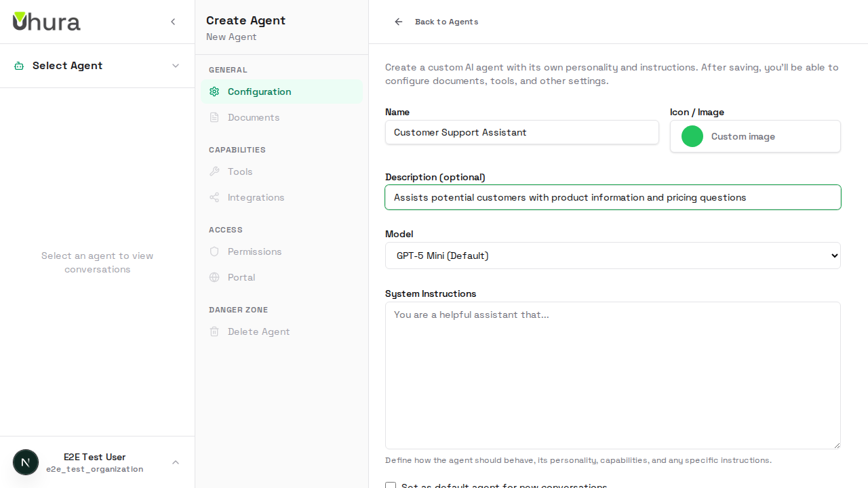Click inside the System Instructions text area
Screen dimensions: 868x488
coord(612,375)
